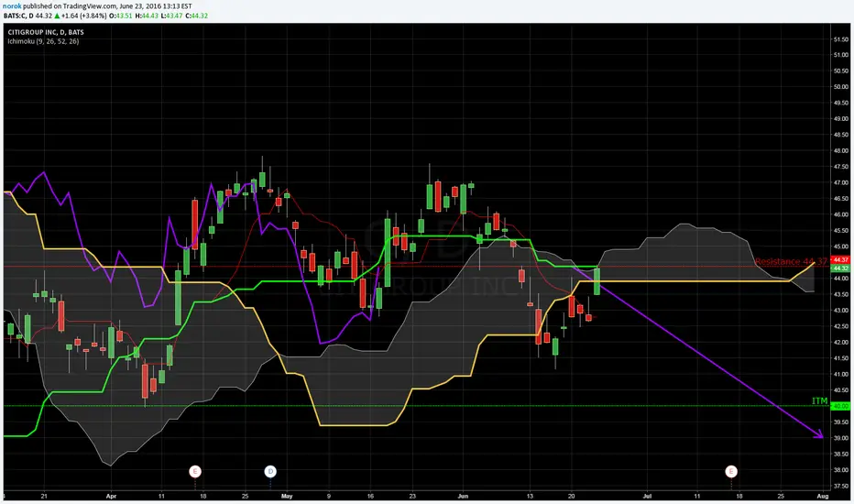Click the 'C:44.32' close value
The image size is (854, 504).
197,16
